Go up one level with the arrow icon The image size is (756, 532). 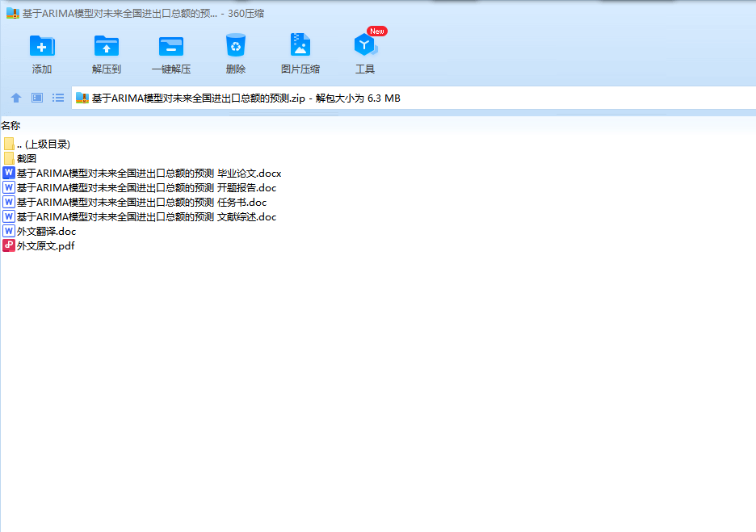click(x=16, y=98)
